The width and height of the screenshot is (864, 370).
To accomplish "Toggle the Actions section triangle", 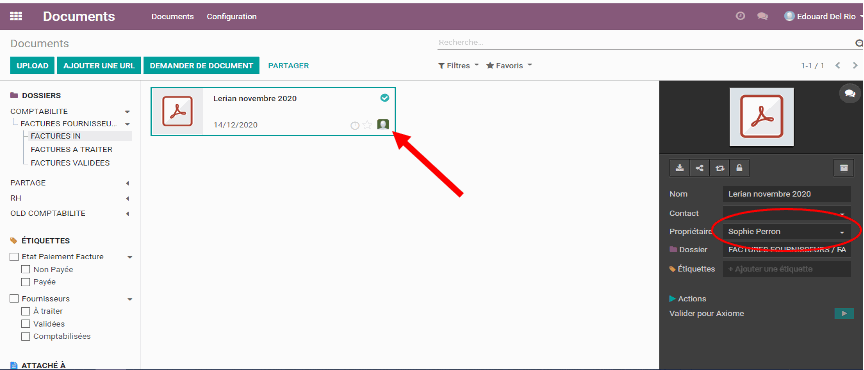I will 672,299.
